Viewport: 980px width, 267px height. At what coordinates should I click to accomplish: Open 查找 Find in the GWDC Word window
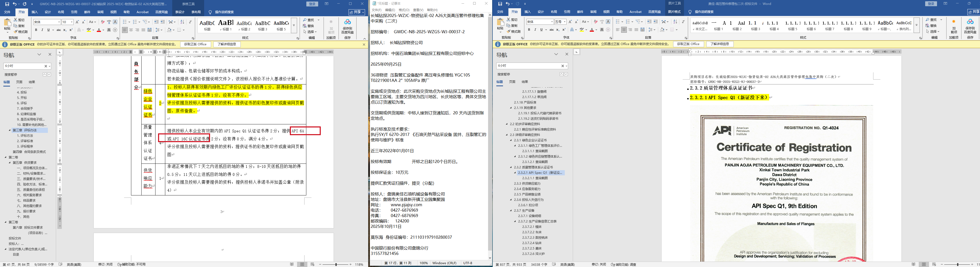click(309, 20)
